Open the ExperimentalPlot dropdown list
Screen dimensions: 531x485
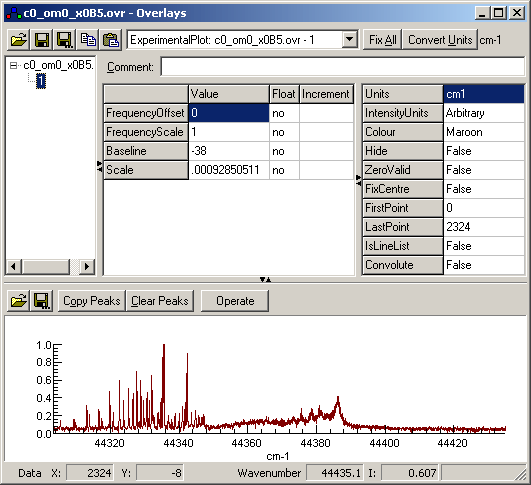click(x=349, y=40)
